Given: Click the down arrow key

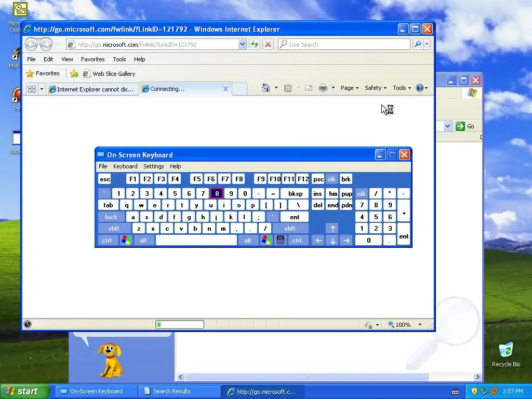Looking at the screenshot, I should point(333,240).
